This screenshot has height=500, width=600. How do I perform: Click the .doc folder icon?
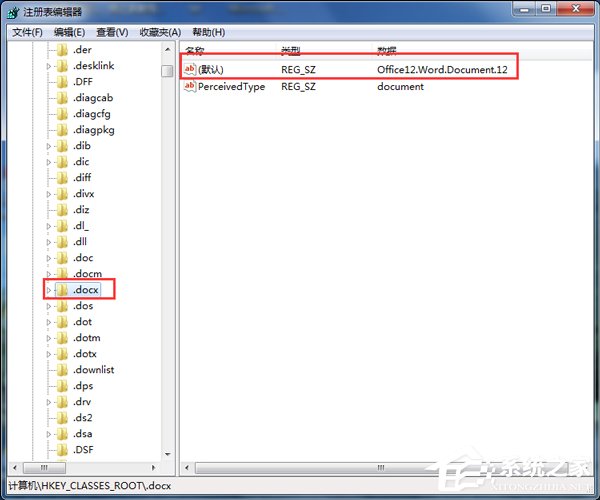62,258
